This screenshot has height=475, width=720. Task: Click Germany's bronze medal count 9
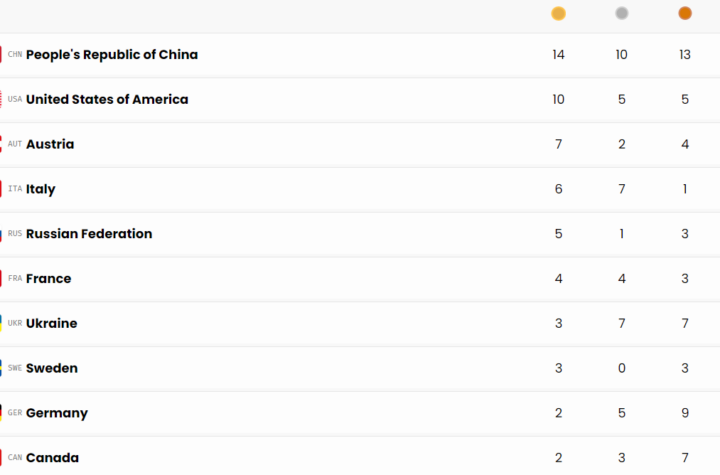(x=685, y=413)
